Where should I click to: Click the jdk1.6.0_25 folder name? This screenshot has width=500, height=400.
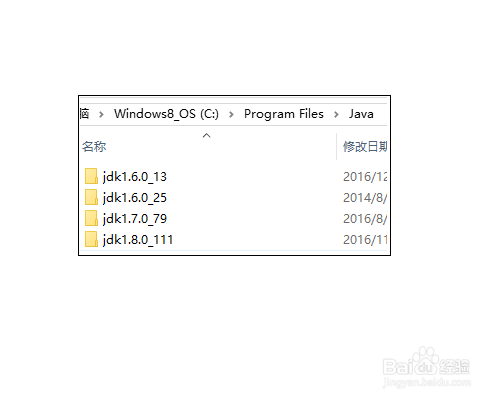[x=135, y=198]
